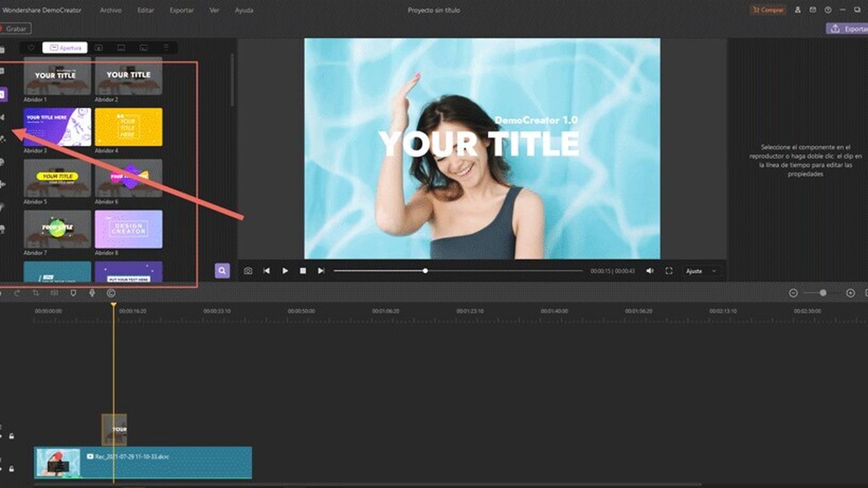This screenshot has height=488, width=868.
Task: Select the marker tool above the timeline
Action: pos(73,293)
